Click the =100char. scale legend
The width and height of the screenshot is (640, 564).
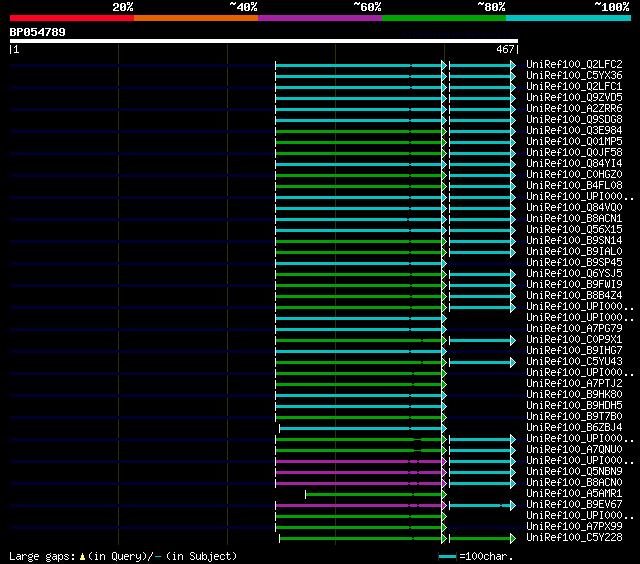(476, 556)
